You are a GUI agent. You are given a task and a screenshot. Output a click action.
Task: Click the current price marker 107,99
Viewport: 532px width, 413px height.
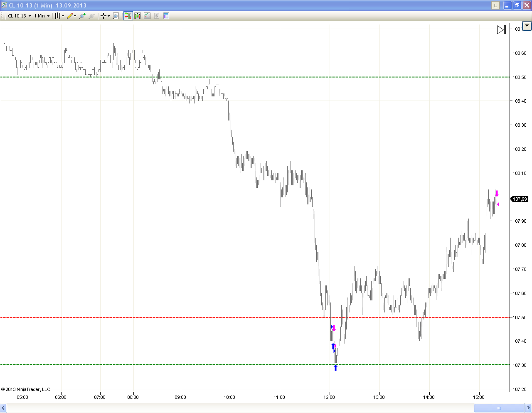[x=520, y=199]
